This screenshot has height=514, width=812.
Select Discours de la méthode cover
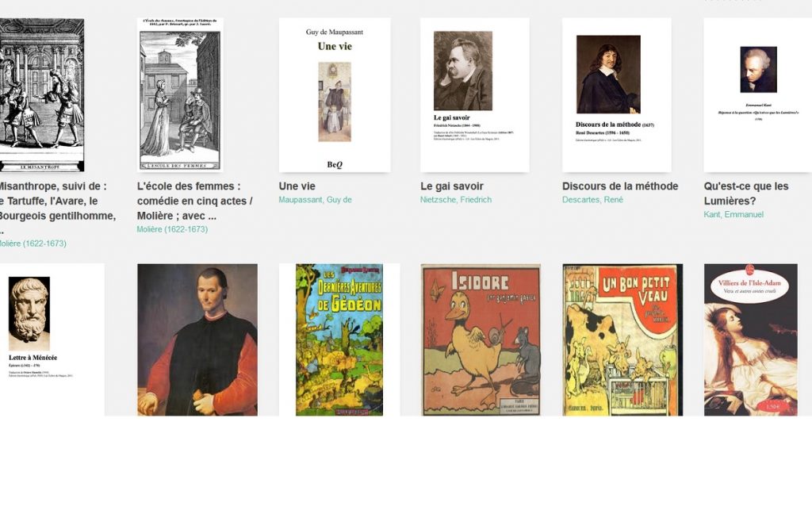pos(617,95)
